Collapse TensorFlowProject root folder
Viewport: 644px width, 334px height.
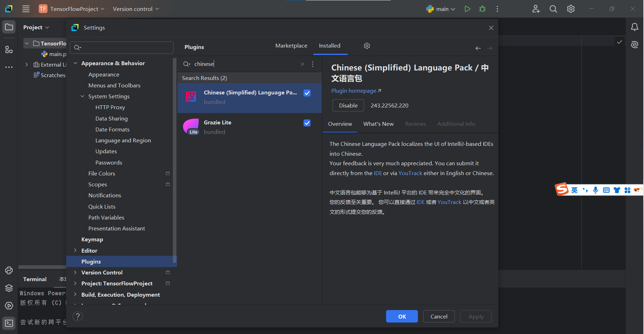27,43
